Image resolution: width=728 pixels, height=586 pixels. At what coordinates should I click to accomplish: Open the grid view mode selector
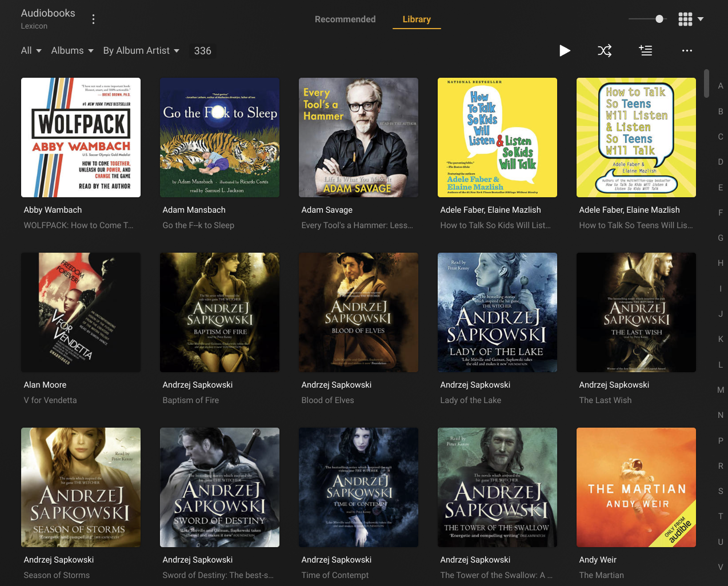690,19
